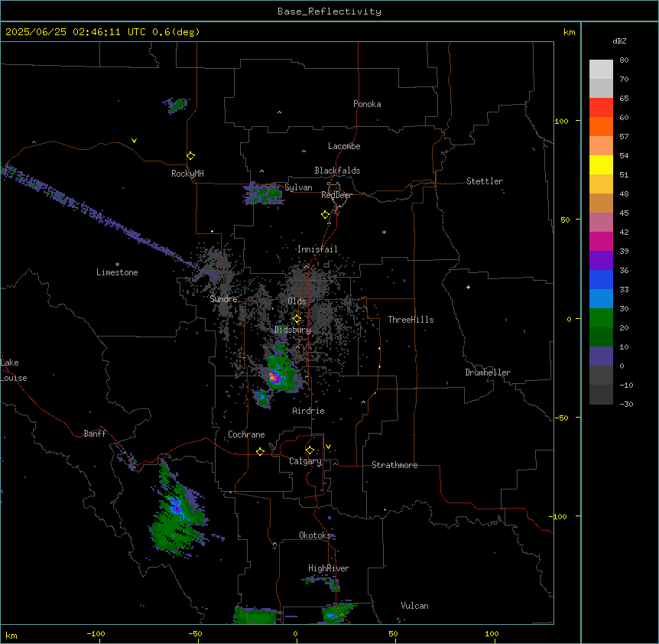Image resolution: width=659 pixels, height=644 pixels.
Task: Click the Stettler city label
Action: click(485, 181)
